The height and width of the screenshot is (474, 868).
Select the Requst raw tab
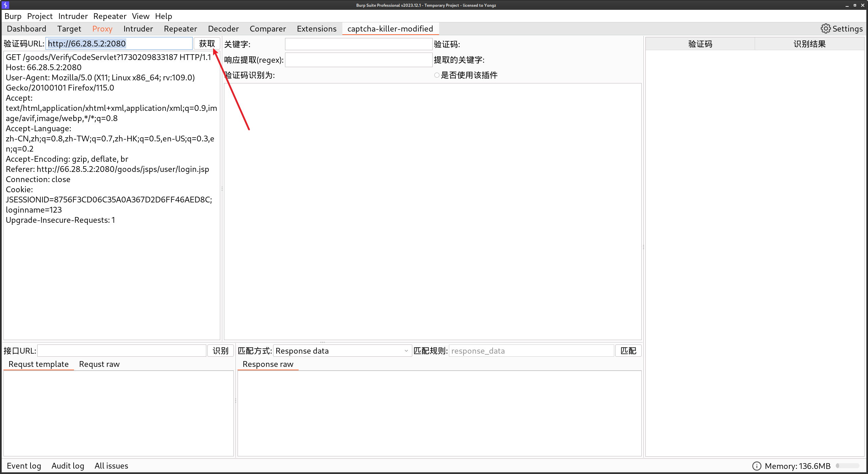pyautogui.click(x=99, y=364)
